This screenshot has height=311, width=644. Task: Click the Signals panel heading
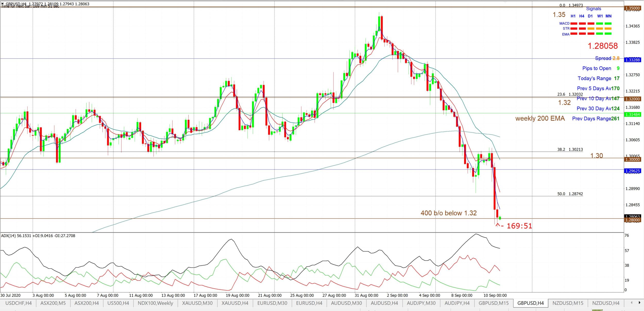[x=594, y=9]
